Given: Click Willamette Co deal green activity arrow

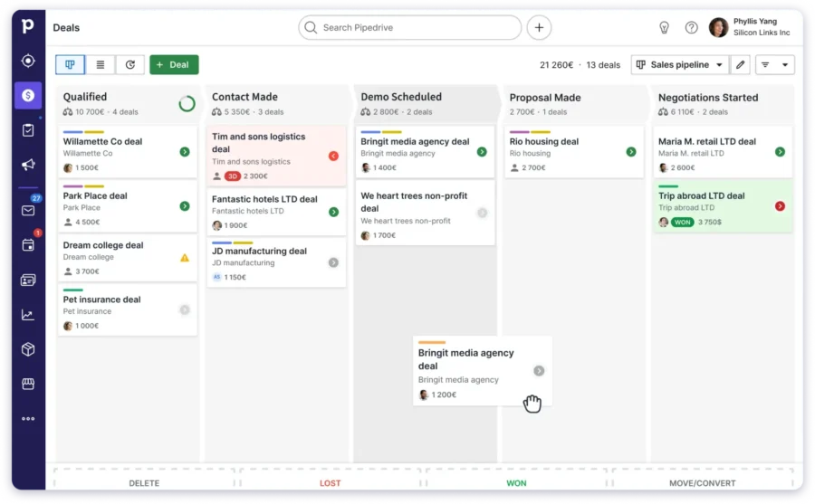Looking at the screenshot, I should pos(185,152).
